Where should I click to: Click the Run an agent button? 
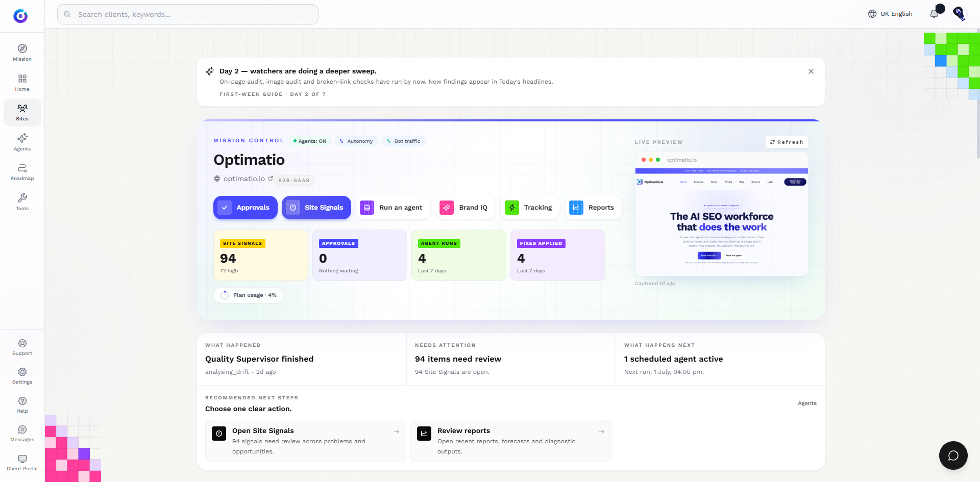coord(393,208)
